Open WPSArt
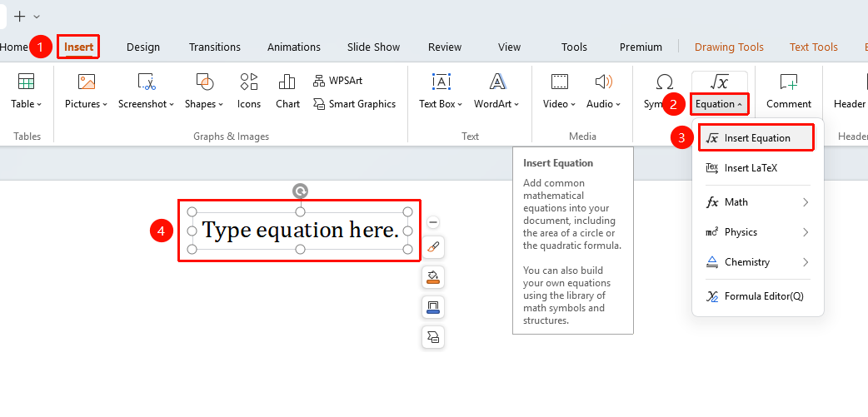The width and height of the screenshot is (868, 417). pyautogui.click(x=337, y=81)
